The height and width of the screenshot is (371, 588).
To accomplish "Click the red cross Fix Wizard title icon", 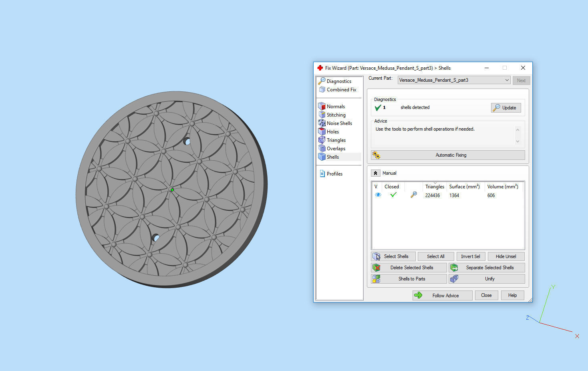I will (320, 68).
